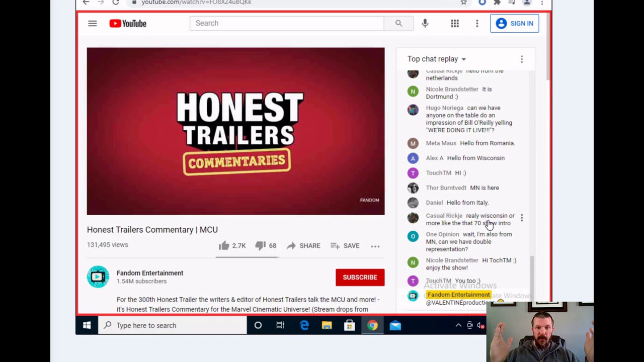Image resolution: width=644 pixels, height=362 pixels.
Task: Open the Windows Start menu
Action: coord(87,325)
